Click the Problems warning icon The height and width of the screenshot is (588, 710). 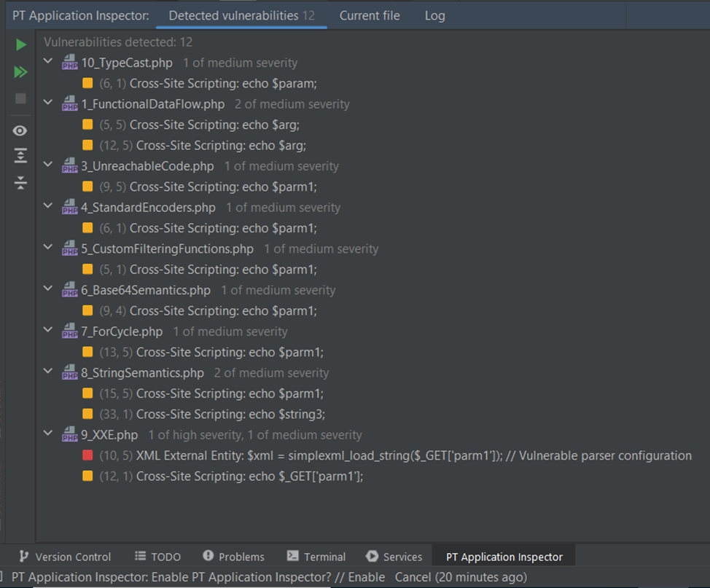point(208,556)
